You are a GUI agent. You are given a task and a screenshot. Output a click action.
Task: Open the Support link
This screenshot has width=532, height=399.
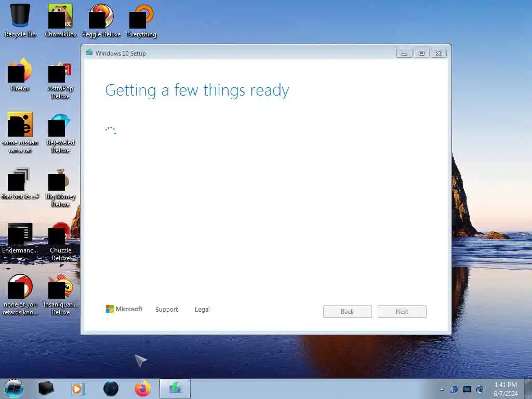click(167, 310)
